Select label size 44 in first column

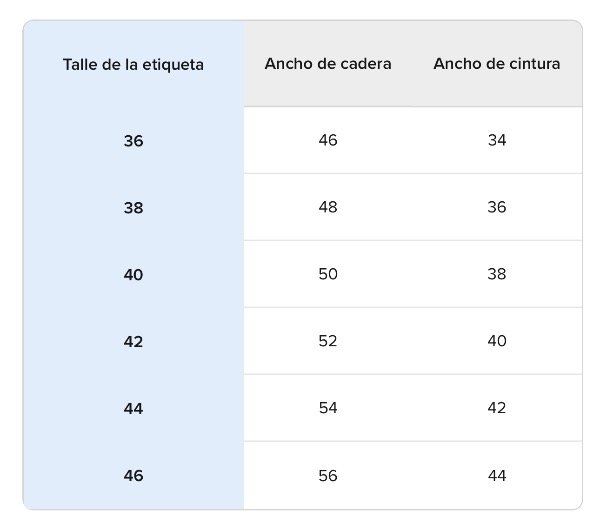click(133, 409)
